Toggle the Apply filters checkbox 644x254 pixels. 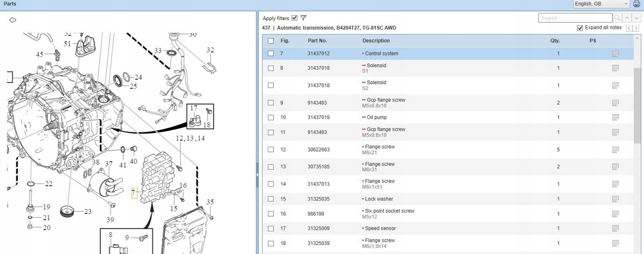click(x=294, y=18)
